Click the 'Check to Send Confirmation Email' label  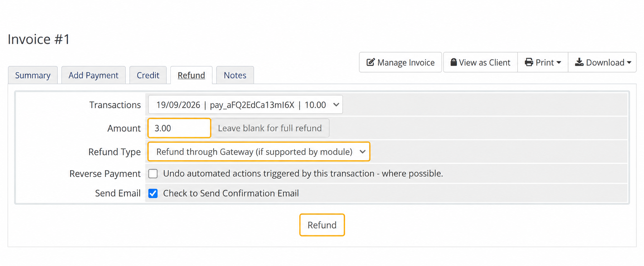(x=231, y=193)
